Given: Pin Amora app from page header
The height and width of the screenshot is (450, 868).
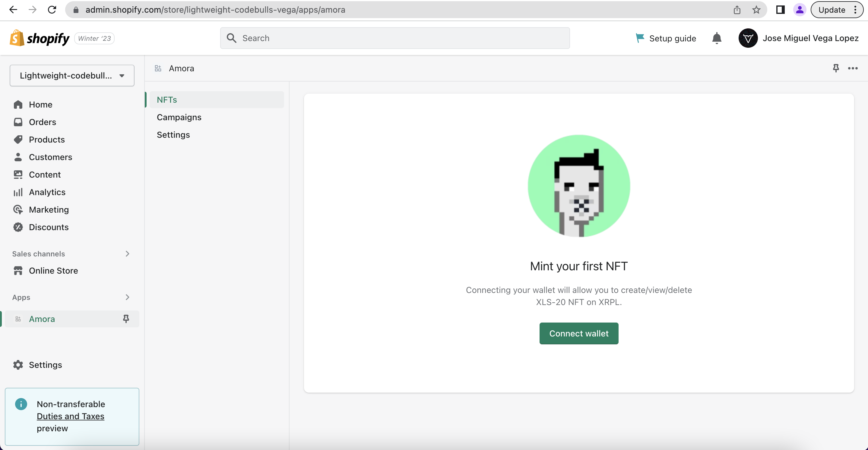Looking at the screenshot, I should pyautogui.click(x=836, y=68).
